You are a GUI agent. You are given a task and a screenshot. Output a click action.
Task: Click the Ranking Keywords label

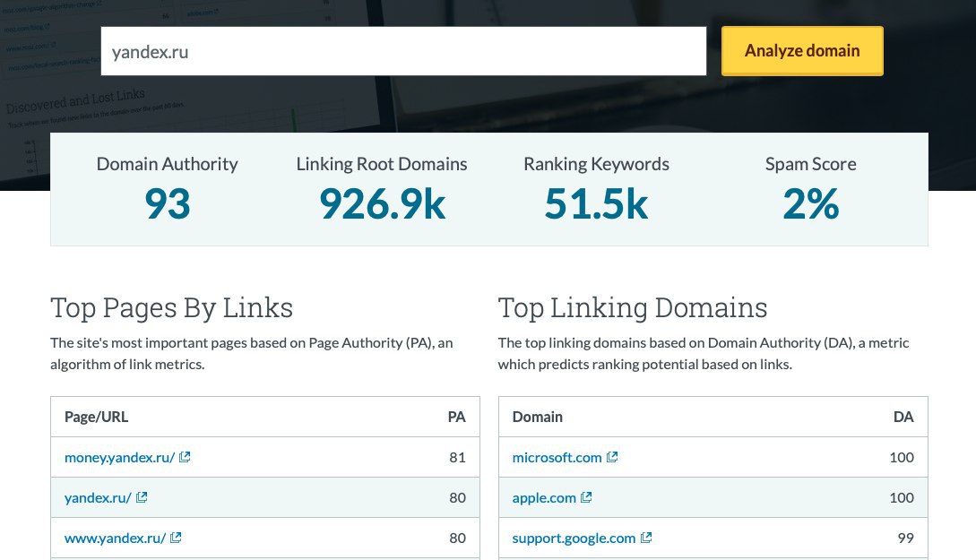[x=596, y=164]
